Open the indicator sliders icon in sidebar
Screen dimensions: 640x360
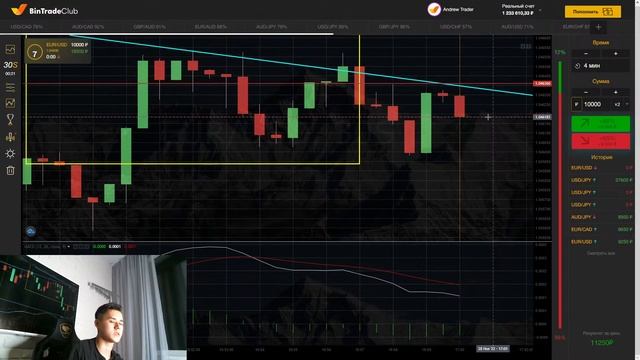point(10,87)
